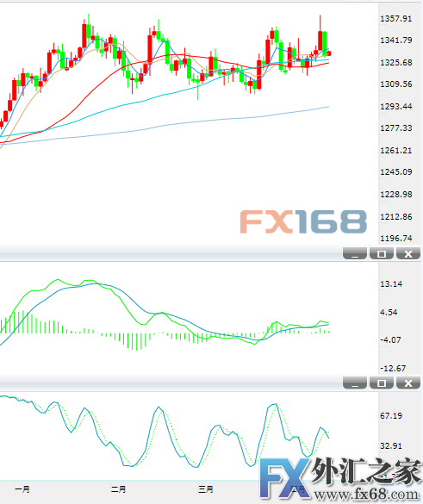Viewport: 423px width, 504px height.
Task: Close the MACD indicator panel
Action: point(408,253)
